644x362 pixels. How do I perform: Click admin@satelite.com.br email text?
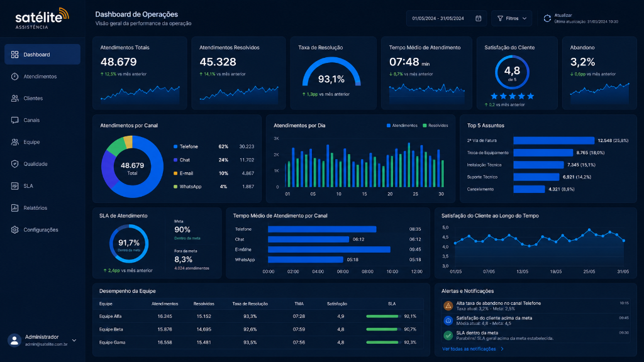[x=46, y=344]
